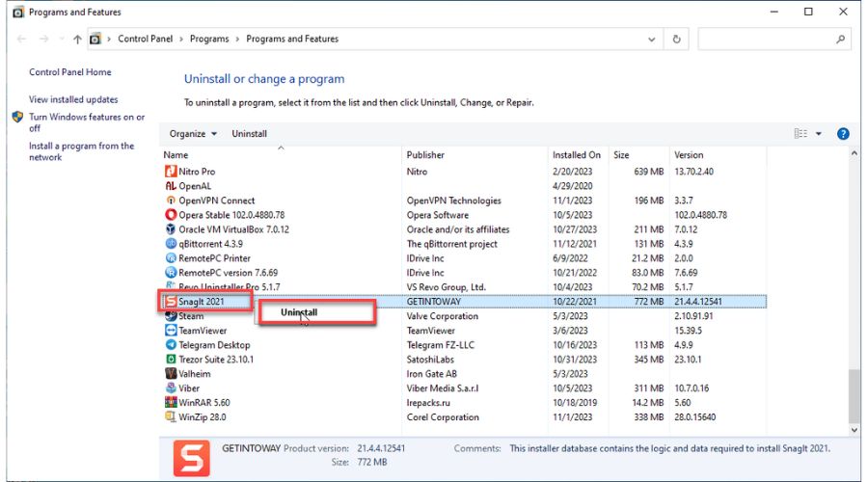Click the back navigation arrow
Viewport: 868px width, 482px height.
21,39
